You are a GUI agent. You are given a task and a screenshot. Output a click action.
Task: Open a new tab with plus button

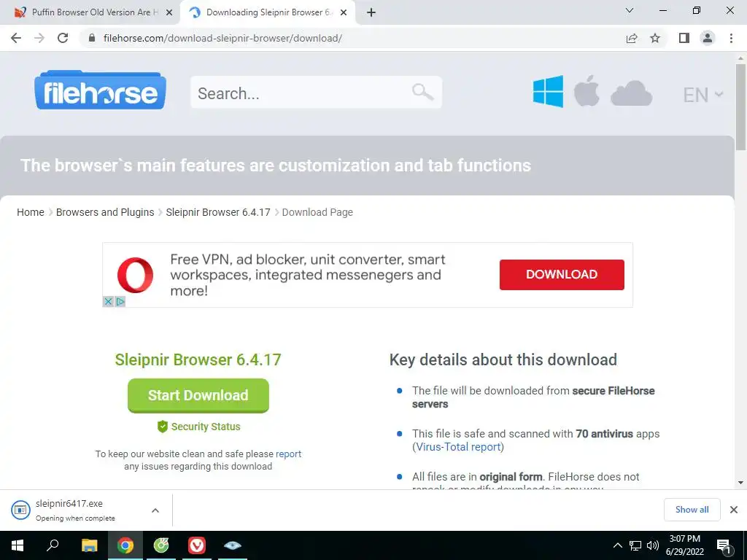click(371, 13)
